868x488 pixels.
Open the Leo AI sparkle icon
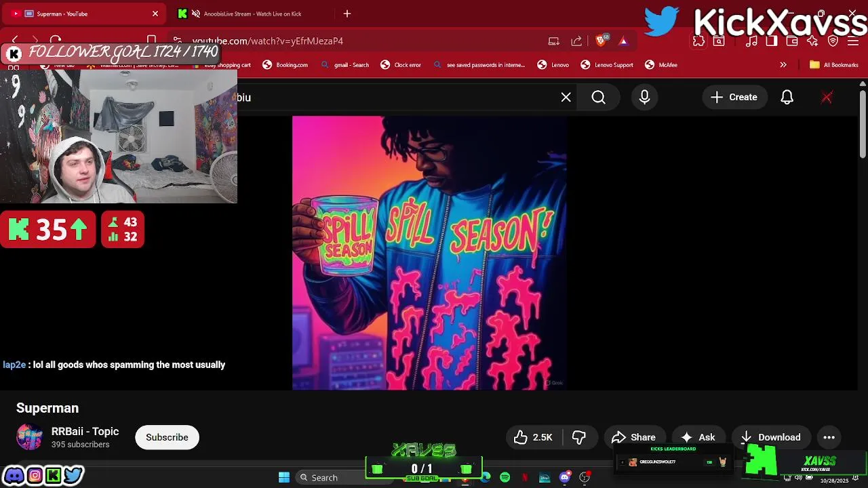pyautogui.click(x=812, y=41)
